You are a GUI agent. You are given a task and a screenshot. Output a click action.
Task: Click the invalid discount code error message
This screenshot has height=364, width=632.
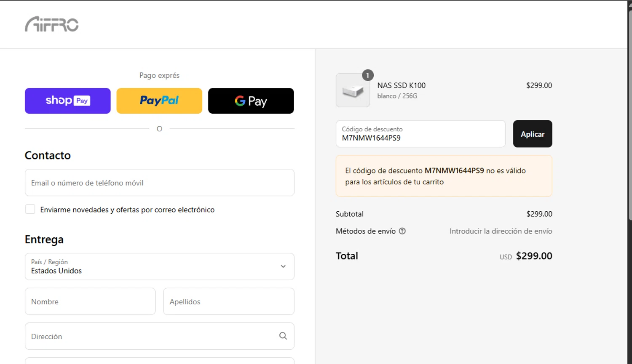tap(444, 176)
